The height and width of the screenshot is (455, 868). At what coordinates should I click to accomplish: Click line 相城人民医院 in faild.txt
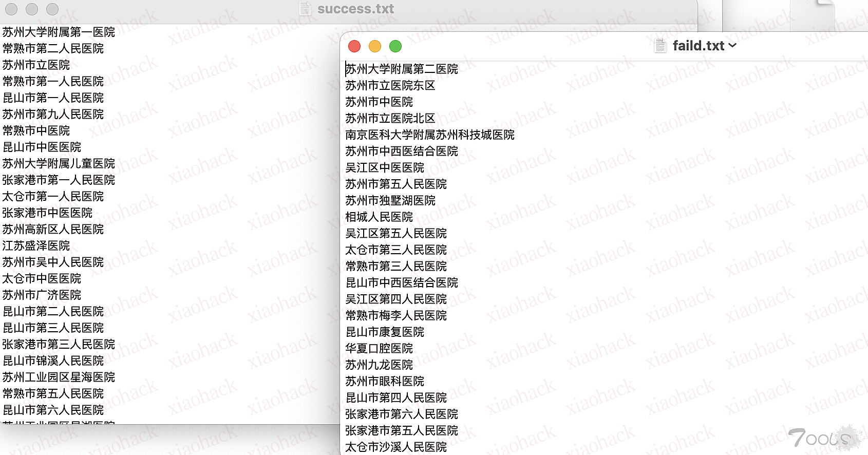(x=379, y=217)
